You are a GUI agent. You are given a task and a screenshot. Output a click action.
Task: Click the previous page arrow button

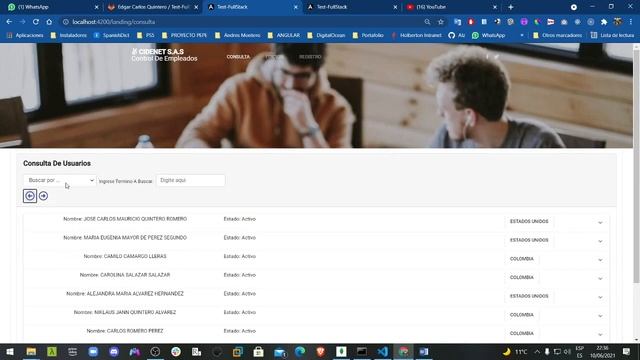click(x=30, y=196)
